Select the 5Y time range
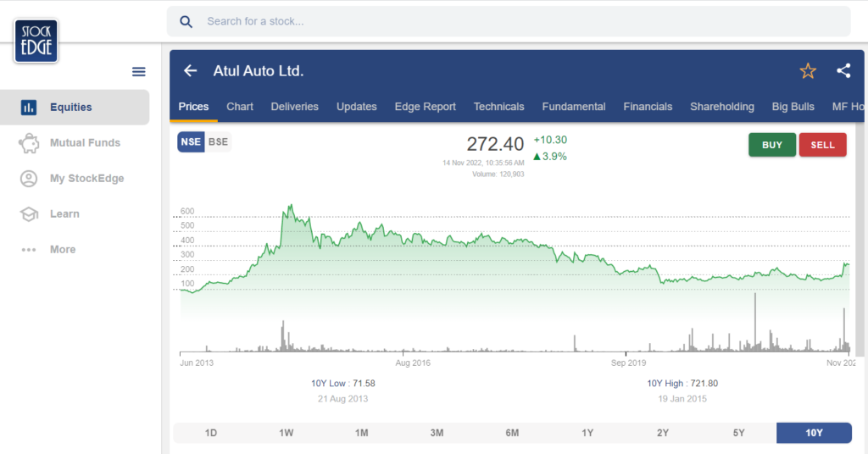 coord(738,433)
